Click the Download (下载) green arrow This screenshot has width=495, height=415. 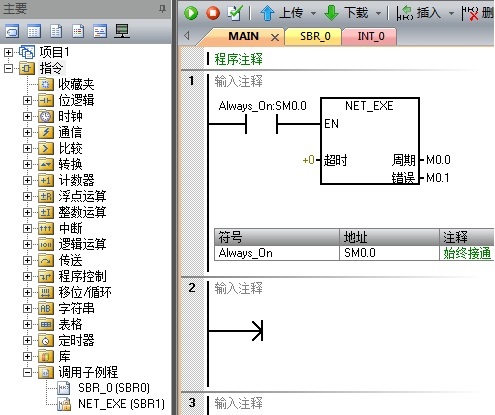click(331, 13)
